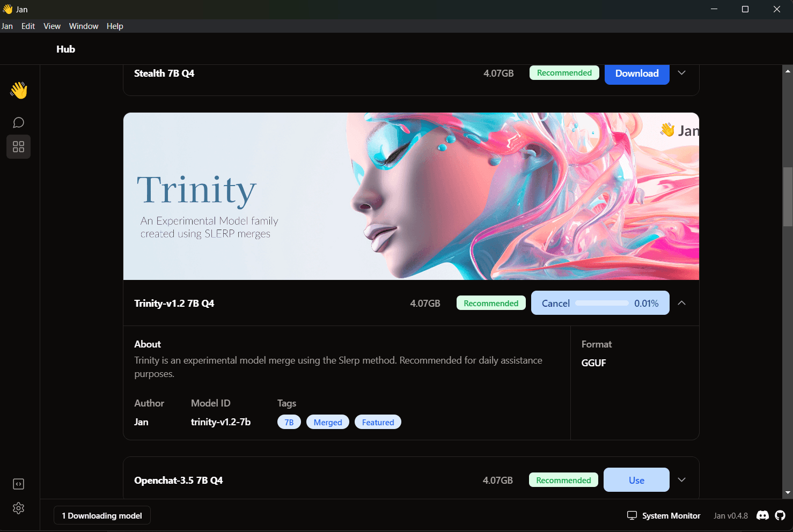The height and width of the screenshot is (532, 793).
Task: Click the model ID trinity-v1.2-7b
Action: click(x=221, y=422)
